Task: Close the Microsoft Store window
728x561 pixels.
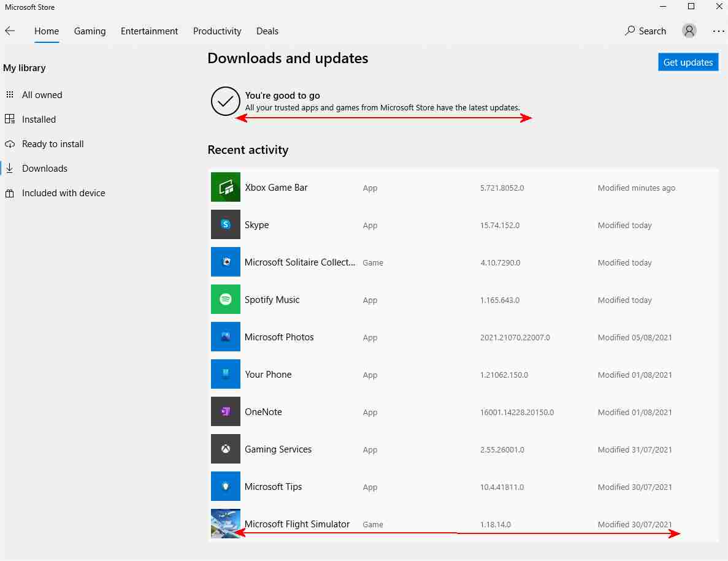Action: [x=719, y=7]
